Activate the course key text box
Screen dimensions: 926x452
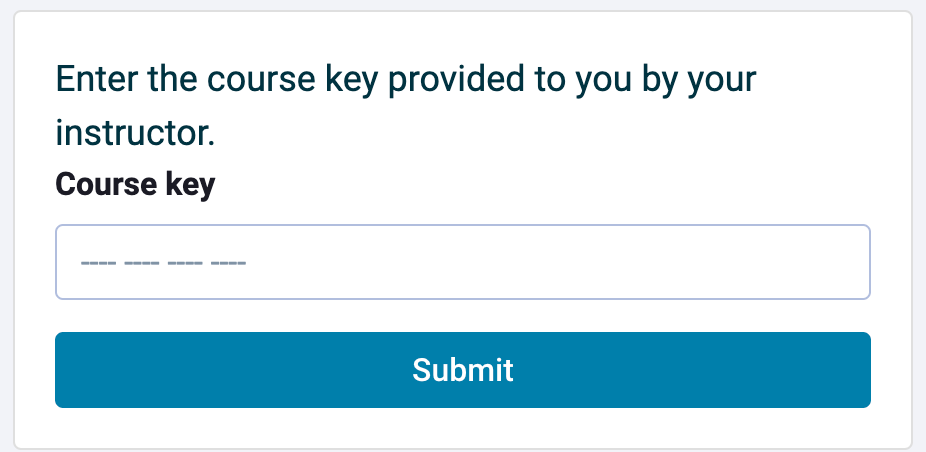(462, 262)
